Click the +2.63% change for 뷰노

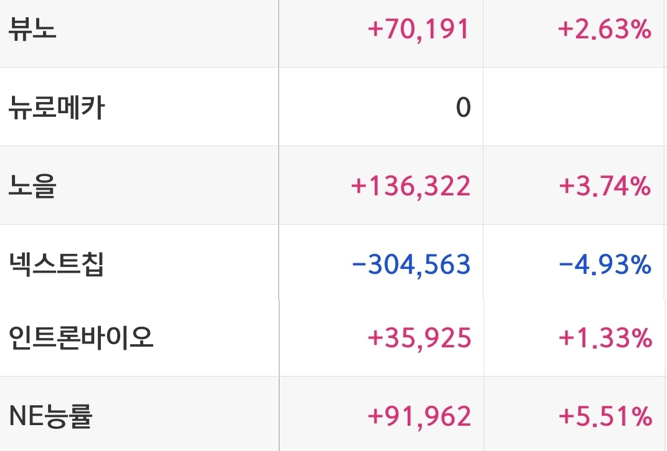point(604,29)
